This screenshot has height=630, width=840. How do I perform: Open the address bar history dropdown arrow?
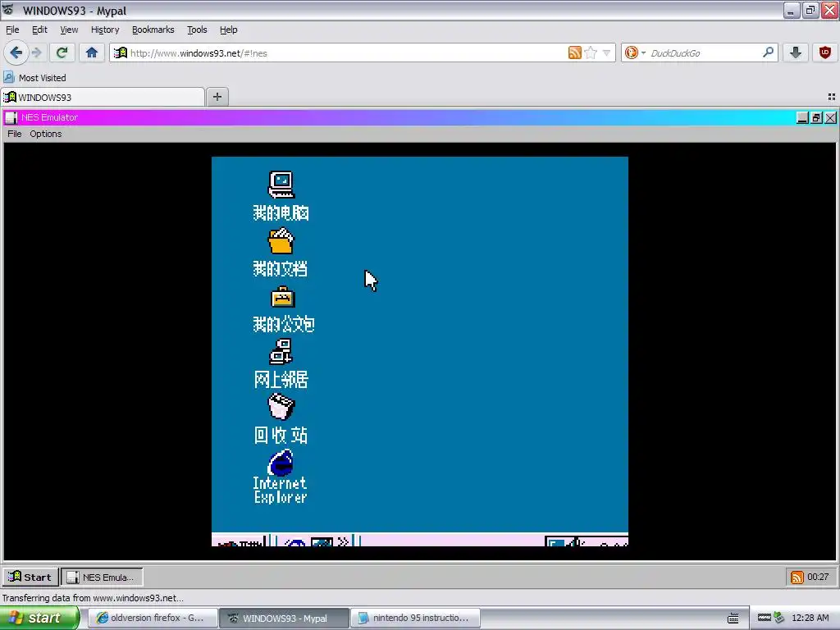pos(606,52)
